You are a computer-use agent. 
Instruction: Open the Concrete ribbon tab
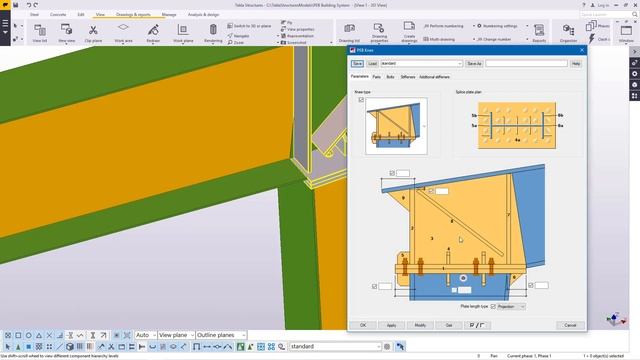pos(58,14)
